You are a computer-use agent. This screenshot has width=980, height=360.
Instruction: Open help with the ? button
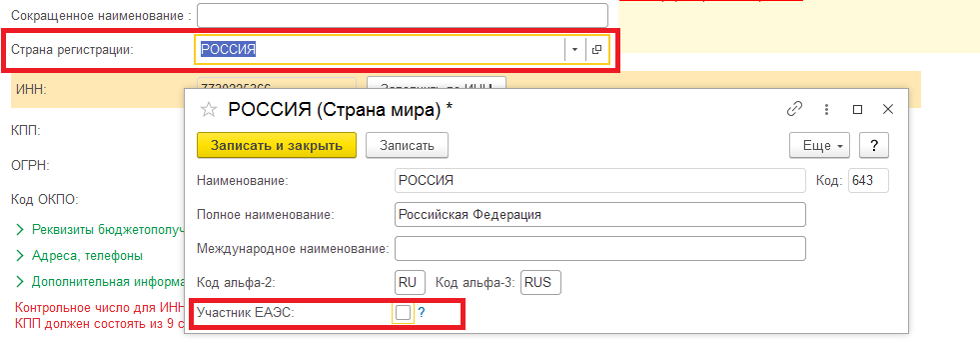pyautogui.click(x=874, y=146)
